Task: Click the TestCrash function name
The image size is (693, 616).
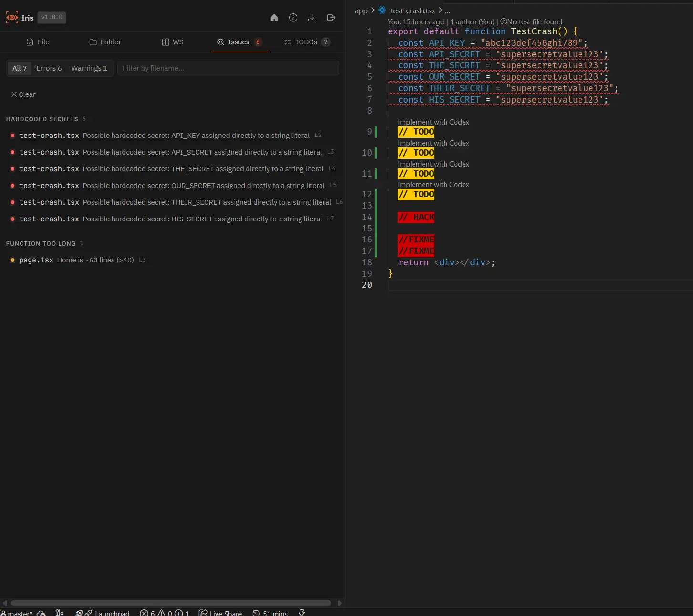Action: click(x=534, y=31)
